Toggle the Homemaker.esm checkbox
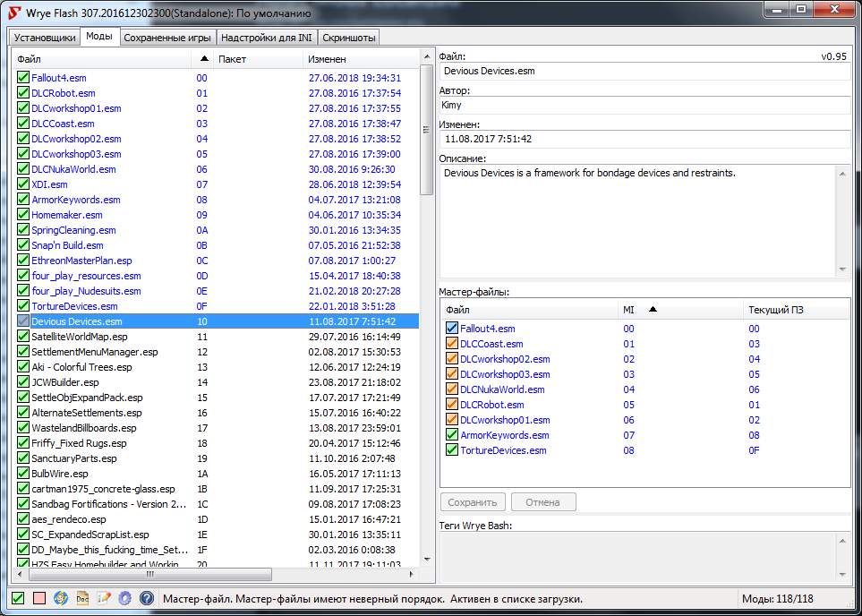Viewport: 862px width, 616px height. coord(23,215)
